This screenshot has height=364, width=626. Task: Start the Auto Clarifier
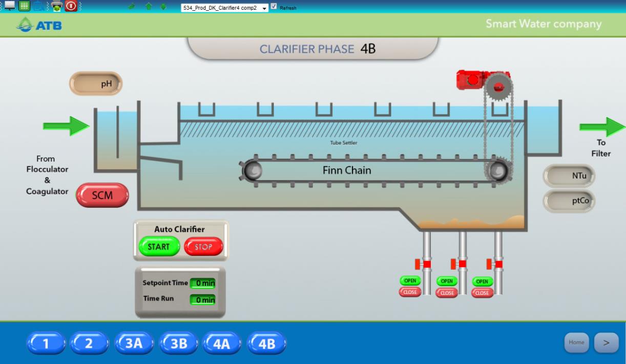pos(159,247)
